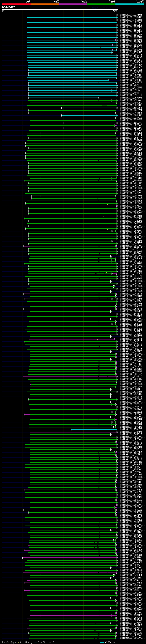
Task: Select UniRef100_B3M9J5 hit label
Action: click(131, 376)
